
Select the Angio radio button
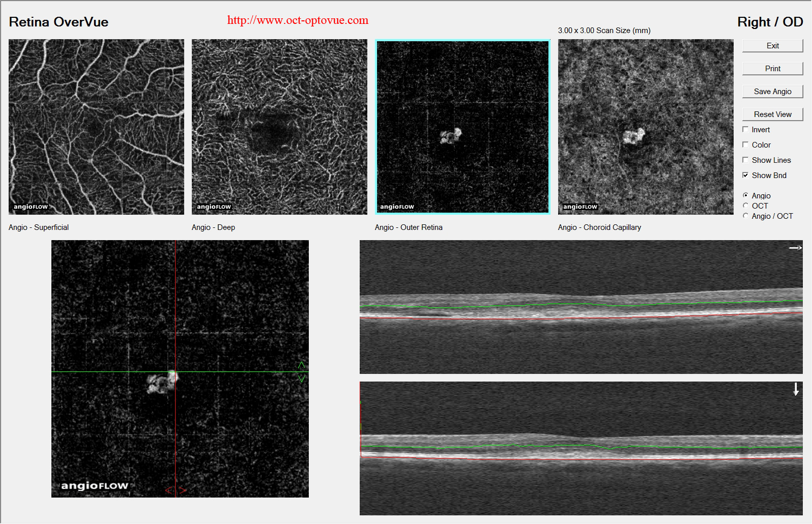(x=745, y=195)
